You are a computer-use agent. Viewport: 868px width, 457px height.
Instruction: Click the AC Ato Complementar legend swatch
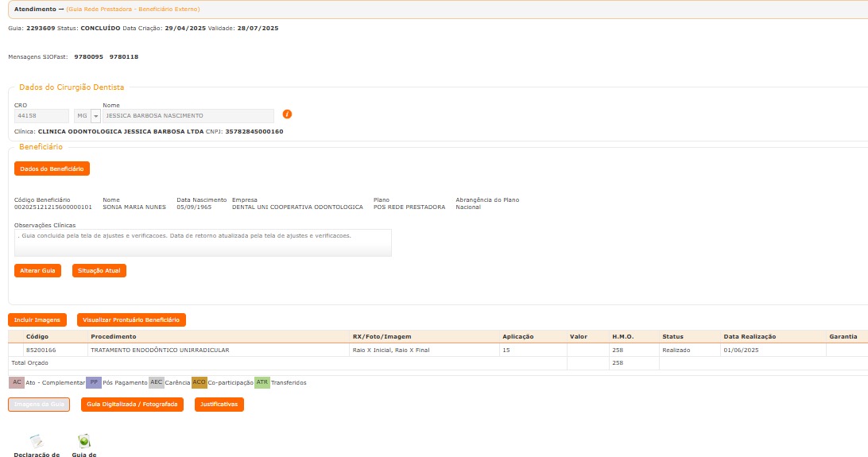[17, 382]
